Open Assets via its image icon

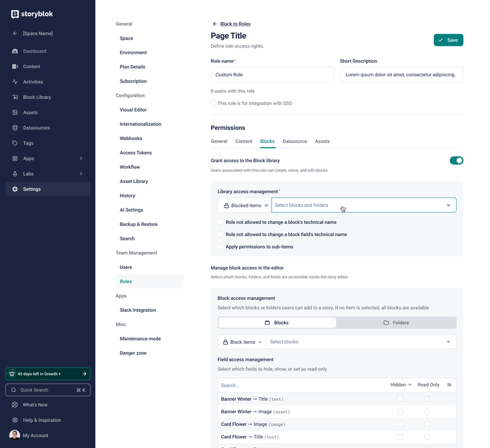coord(15,112)
